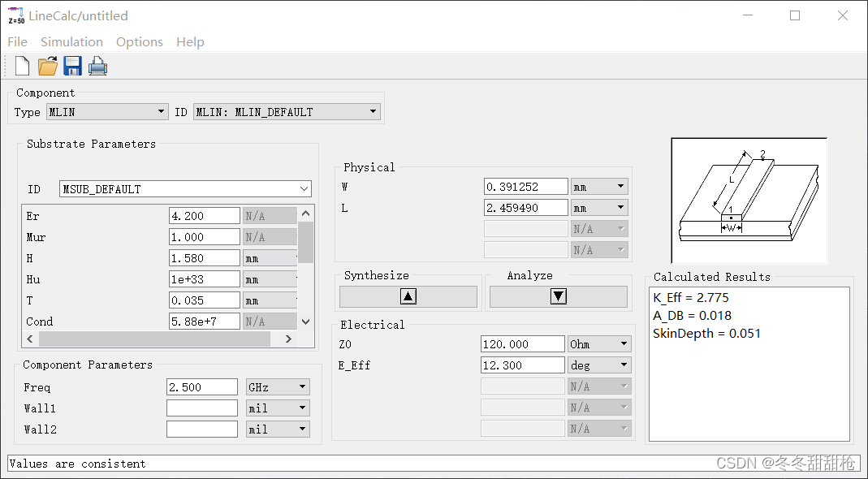Click the substrate horizontal scrollbar thumb

pos(154,339)
